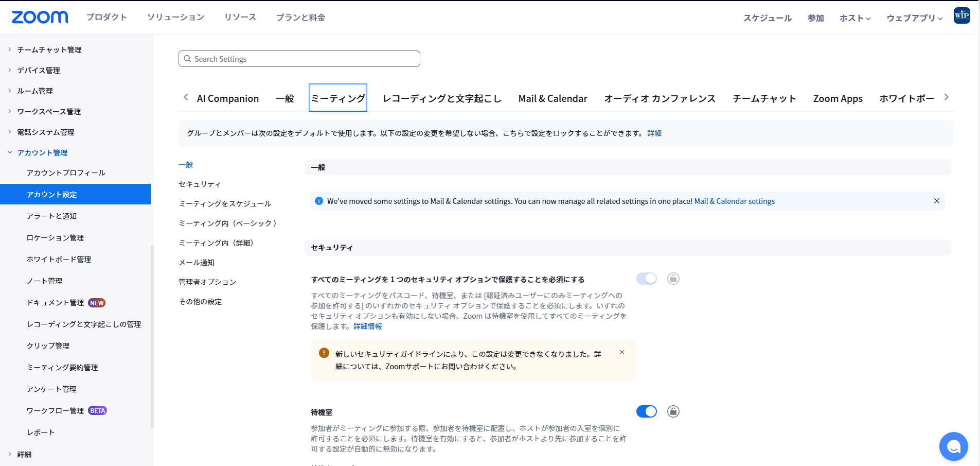
Task: Dismiss the Mail & Calendar notice
Action: 936,201
